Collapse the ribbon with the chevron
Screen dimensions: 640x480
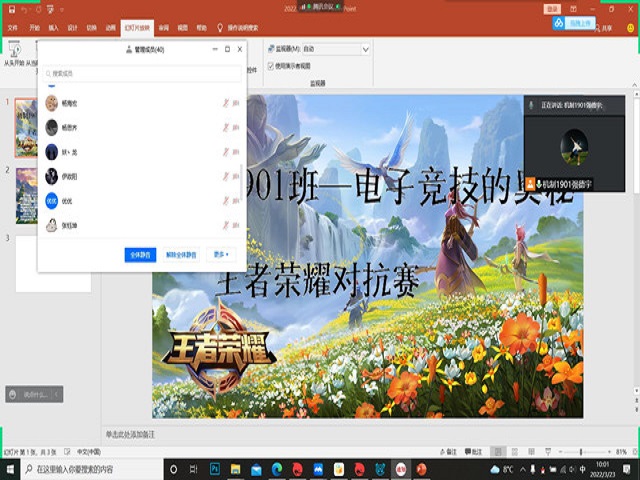(635, 84)
